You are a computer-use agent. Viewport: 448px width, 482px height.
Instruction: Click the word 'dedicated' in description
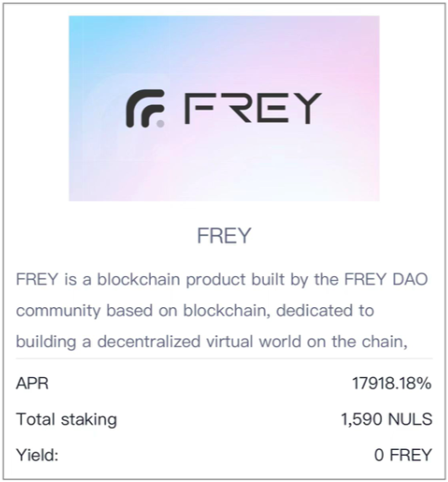[x=314, y=311]
